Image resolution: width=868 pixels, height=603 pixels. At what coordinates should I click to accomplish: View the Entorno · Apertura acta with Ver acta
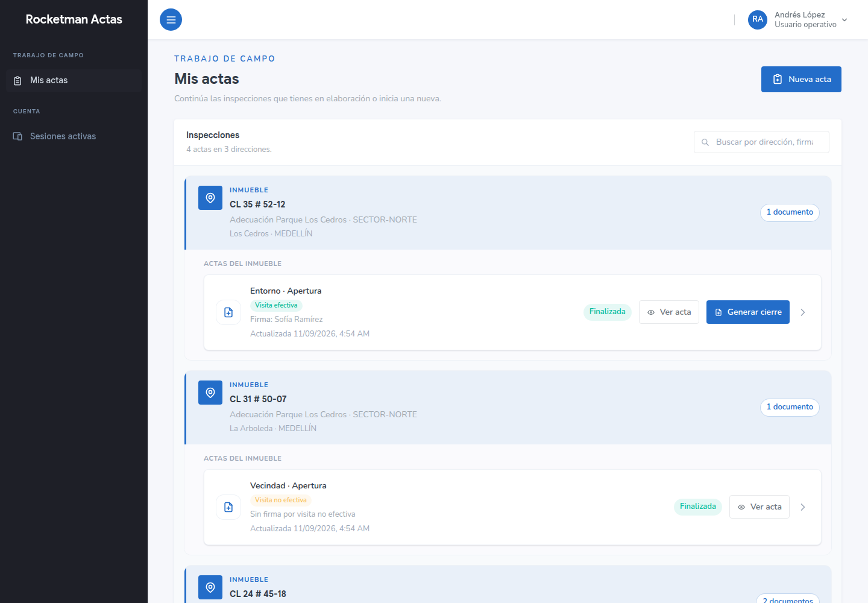pyautogui.click(x=669, y=312)
